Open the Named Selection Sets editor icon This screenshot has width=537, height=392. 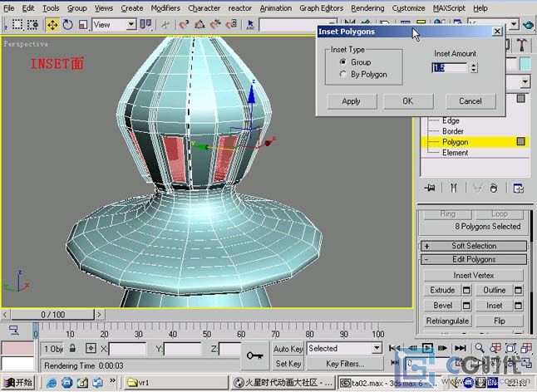coord(250,25)
